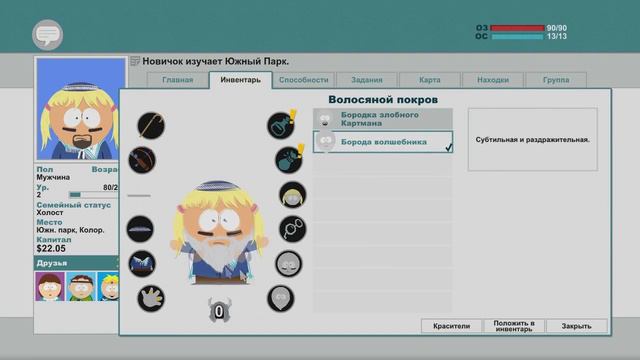Open the friend in green jacket portrait
The height and width of the screenshot is (360, 640).
pos(81,287)
